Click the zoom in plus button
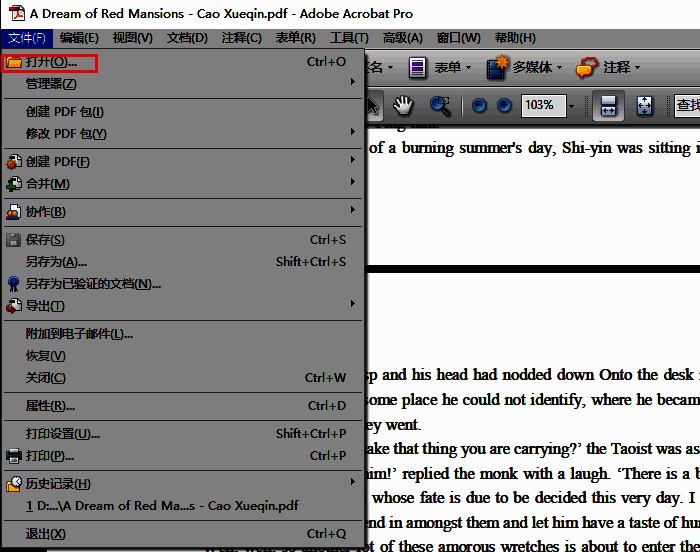The width and height of the screenshot is (700, 552). tap(504, 105)
